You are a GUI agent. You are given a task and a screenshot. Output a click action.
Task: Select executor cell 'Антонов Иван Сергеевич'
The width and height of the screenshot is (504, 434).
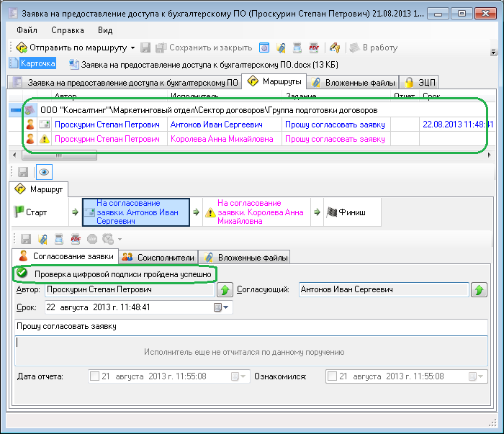(x=224, y=125)
